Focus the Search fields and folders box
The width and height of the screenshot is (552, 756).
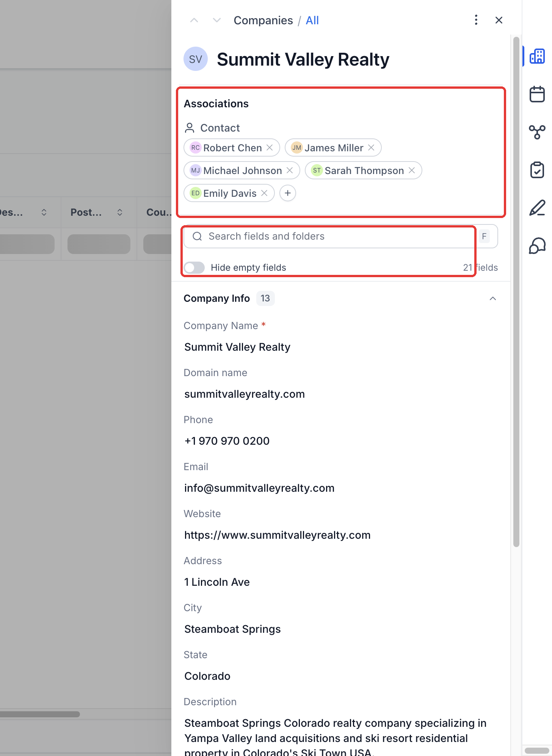pyautogui.click(x=340, y=236)
